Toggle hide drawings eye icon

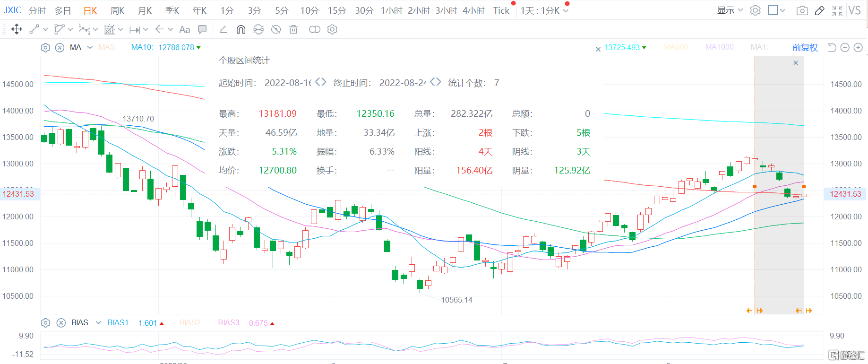[276, 29]
